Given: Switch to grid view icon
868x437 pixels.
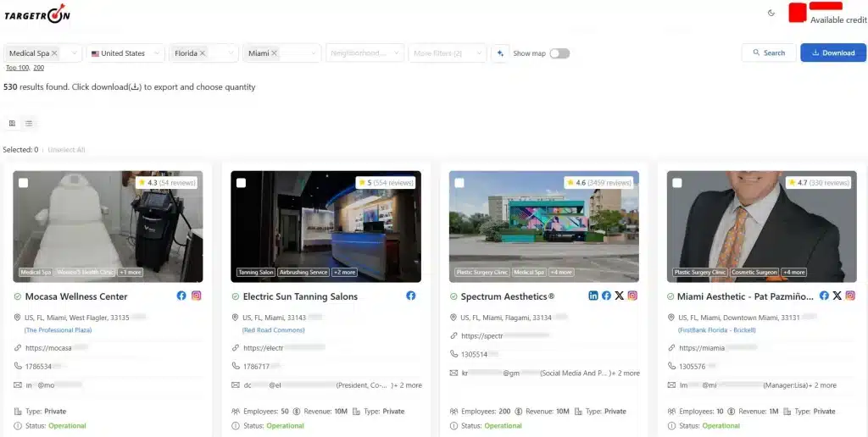Looking at the screenshot, I should (x=12, y=124).
